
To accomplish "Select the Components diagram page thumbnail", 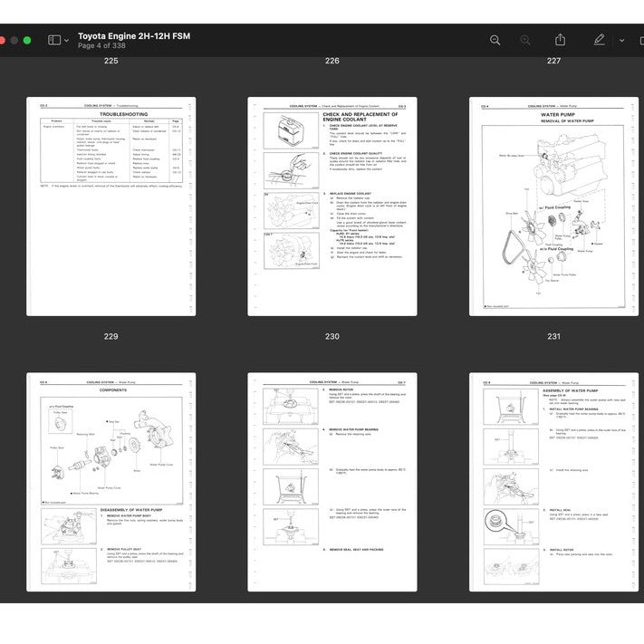I will click(x=111, y=482).
